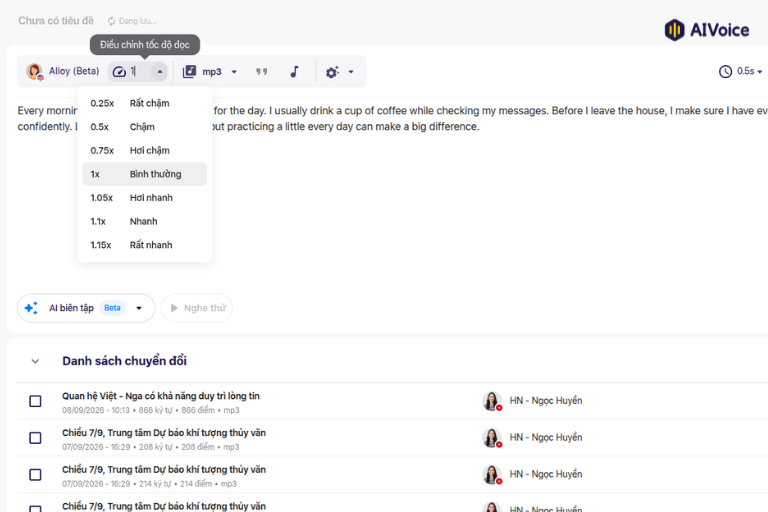This screenshot has width=768, height=512.
Task: Click the Alloy voice avatar icon
Action: 35,72
